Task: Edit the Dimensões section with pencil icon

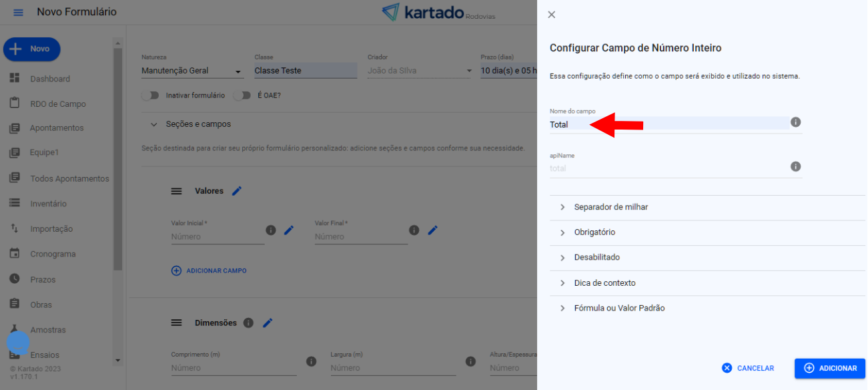Action: click(x=268, y=323)
